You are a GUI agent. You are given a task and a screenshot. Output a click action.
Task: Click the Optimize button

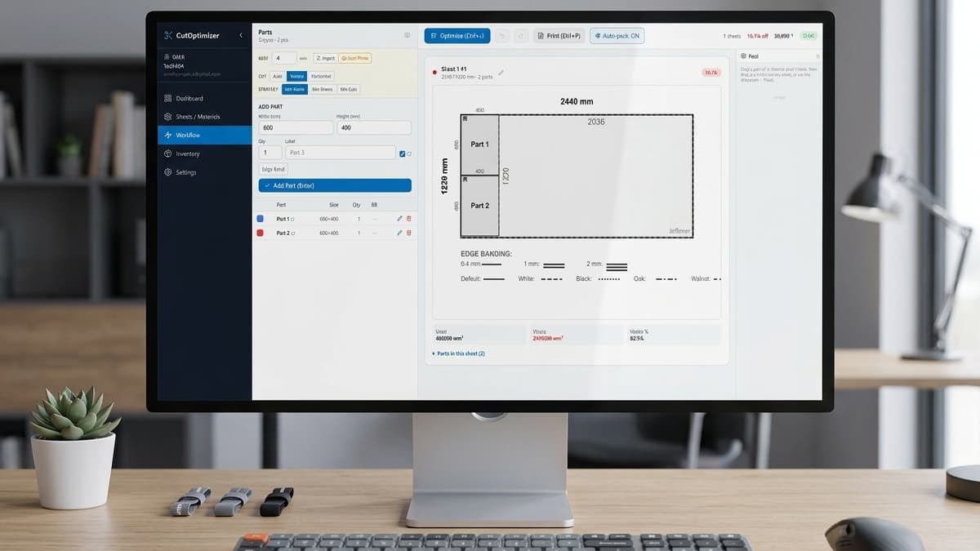457,36
